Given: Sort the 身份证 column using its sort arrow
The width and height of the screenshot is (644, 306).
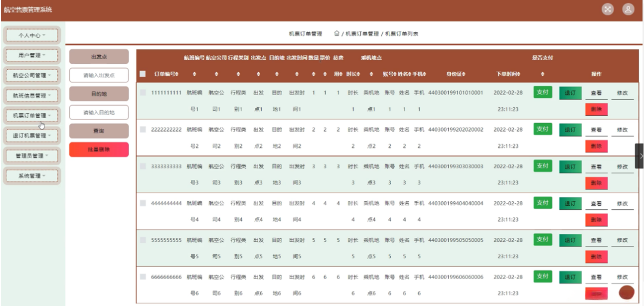Looking at the screenshot, I should coord(464,74).
